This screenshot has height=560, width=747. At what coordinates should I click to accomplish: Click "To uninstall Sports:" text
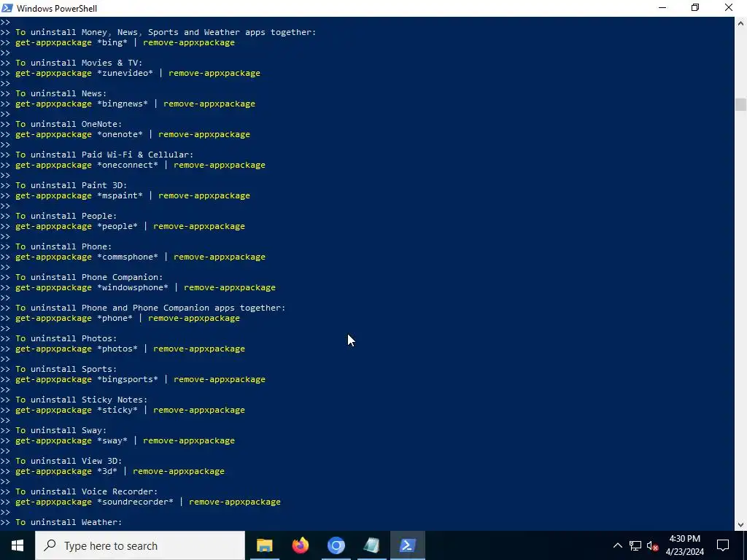66,369
